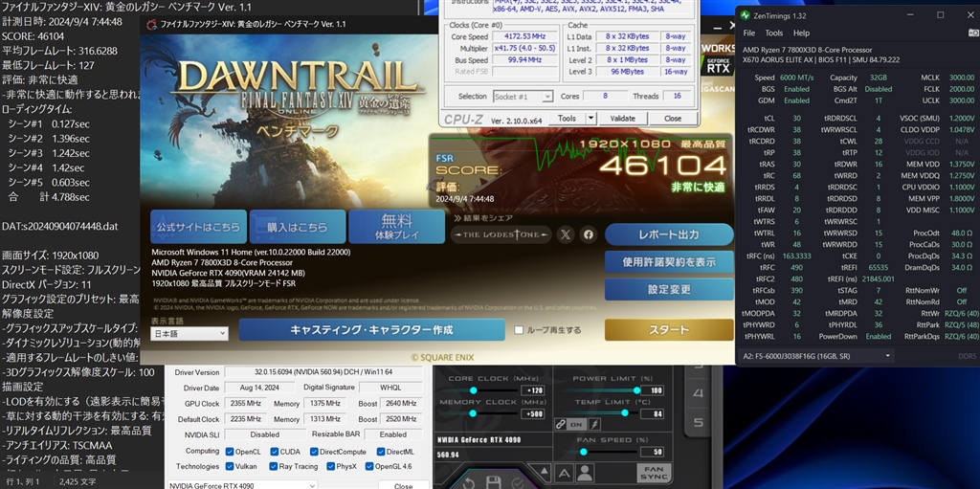
Task: Toggle the Vulkan checkbox in GPU-Z
Action: (230, 466)
